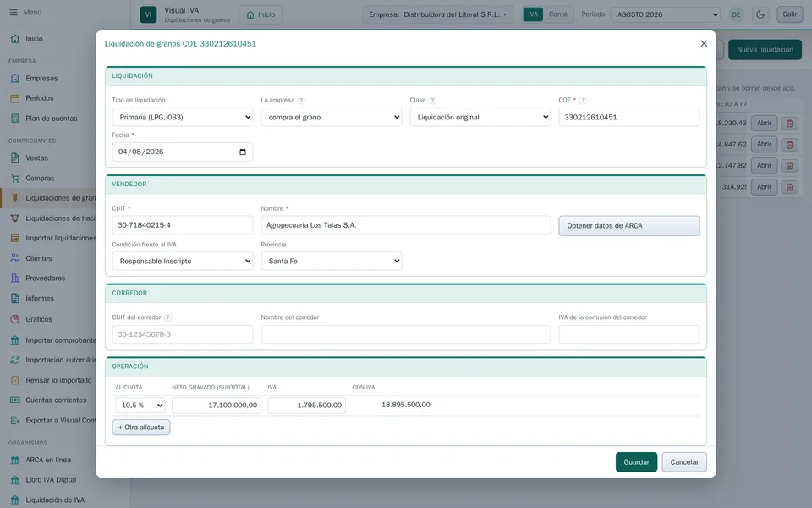This screenshot has width=812, height=508.
Task: Click the Cancelar button
Action: [684, 462]
